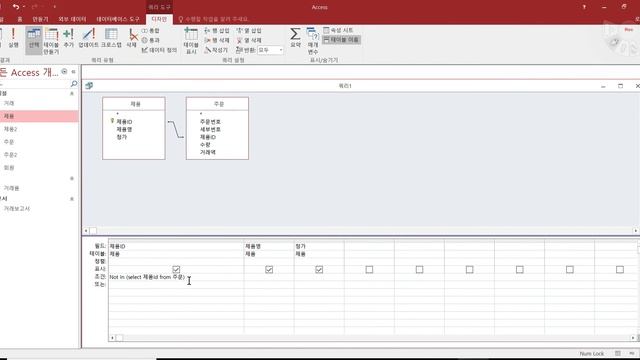Viewport: 640px width, 360px height.
Task: Choose the Append (추가) query type
Action: [x=69, y=38]
